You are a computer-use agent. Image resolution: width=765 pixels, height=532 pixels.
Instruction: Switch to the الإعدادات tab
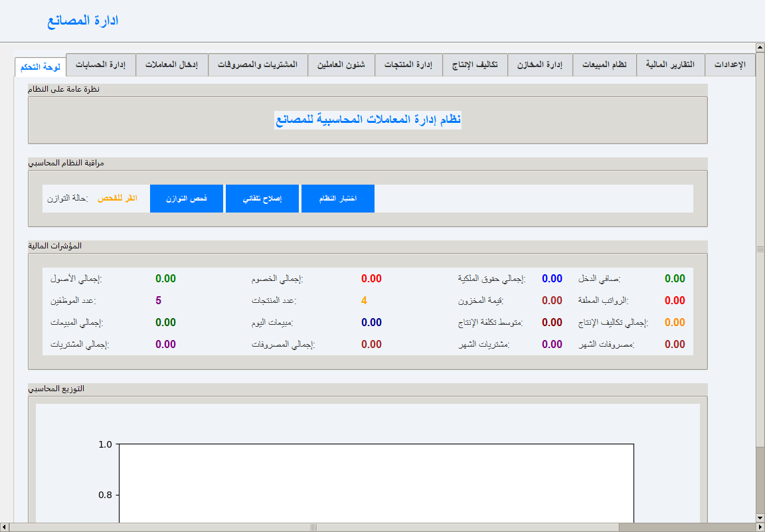coord(730,65)
